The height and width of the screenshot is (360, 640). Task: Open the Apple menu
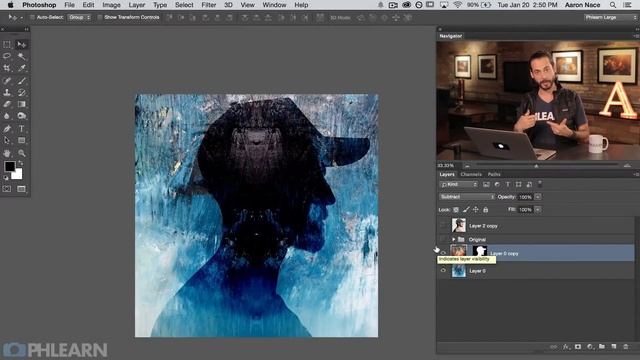(x=10, y=5)
